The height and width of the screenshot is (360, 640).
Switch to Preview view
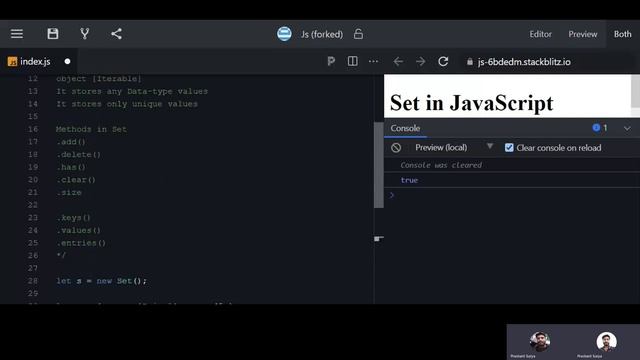point(583,34)
